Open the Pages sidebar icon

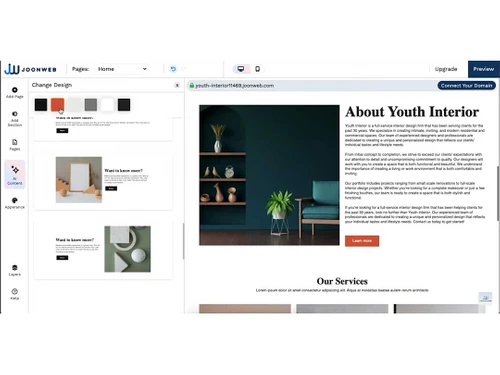tap(15, 145)
